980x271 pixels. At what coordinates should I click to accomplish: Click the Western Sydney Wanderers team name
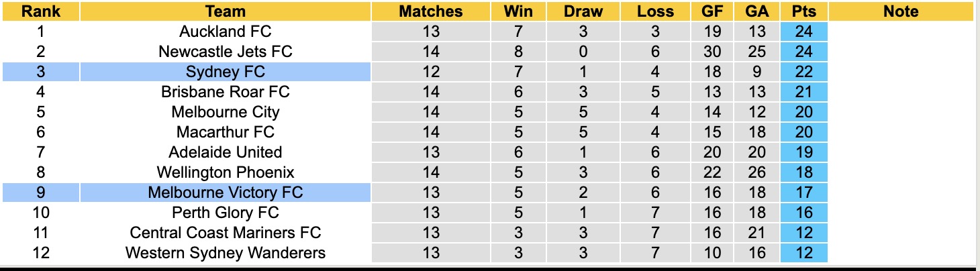(226, 253)
